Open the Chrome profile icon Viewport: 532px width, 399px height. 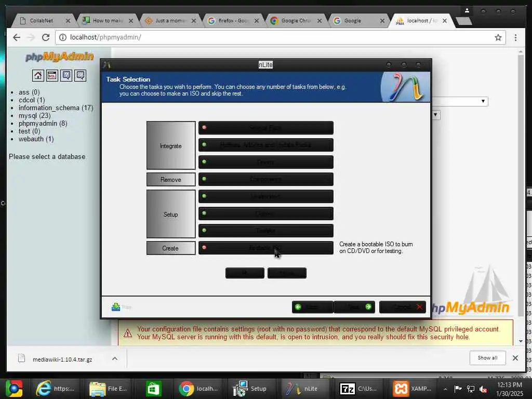(x=467, y=11)
